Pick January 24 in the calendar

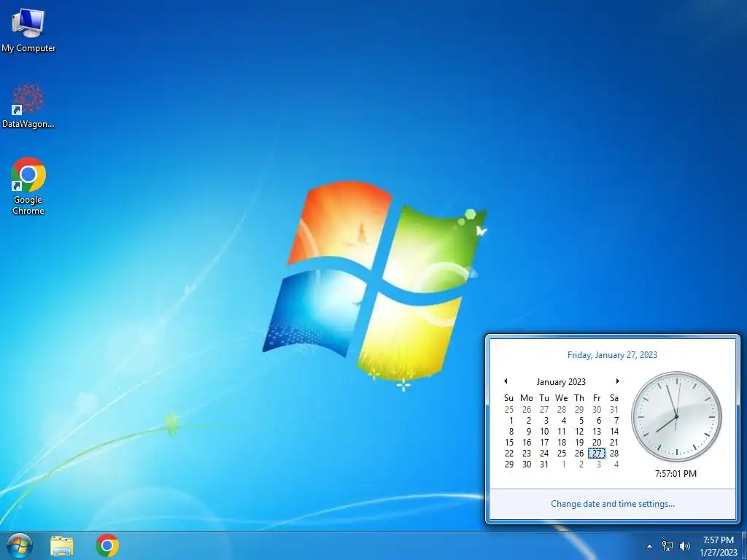click(544, 454)
